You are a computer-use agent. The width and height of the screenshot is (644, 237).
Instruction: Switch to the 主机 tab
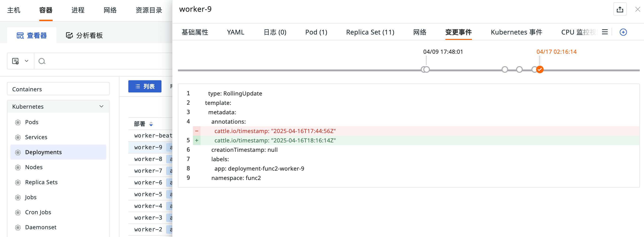(14, 10)
